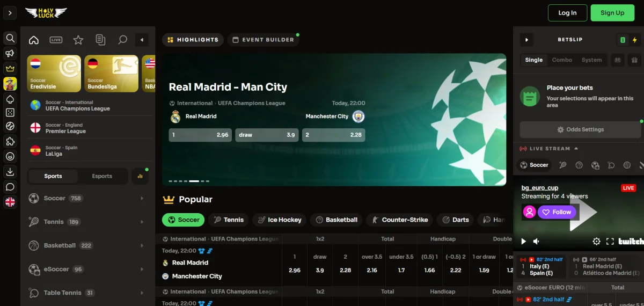Open the puzzle piece icon

[10, 142]
